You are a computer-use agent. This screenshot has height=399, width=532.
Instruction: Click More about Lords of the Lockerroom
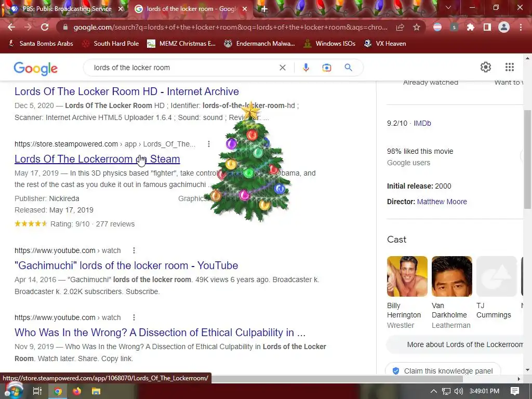point(456,344)
